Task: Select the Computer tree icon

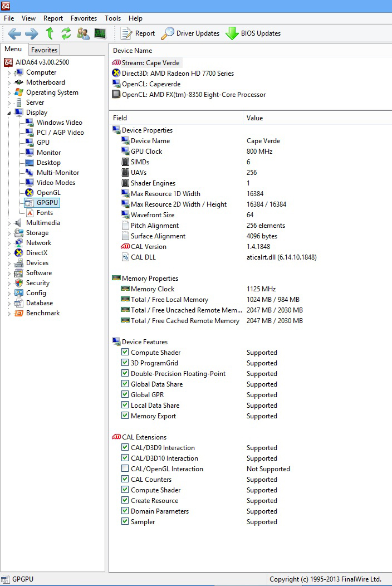Action: pos(19,72)
